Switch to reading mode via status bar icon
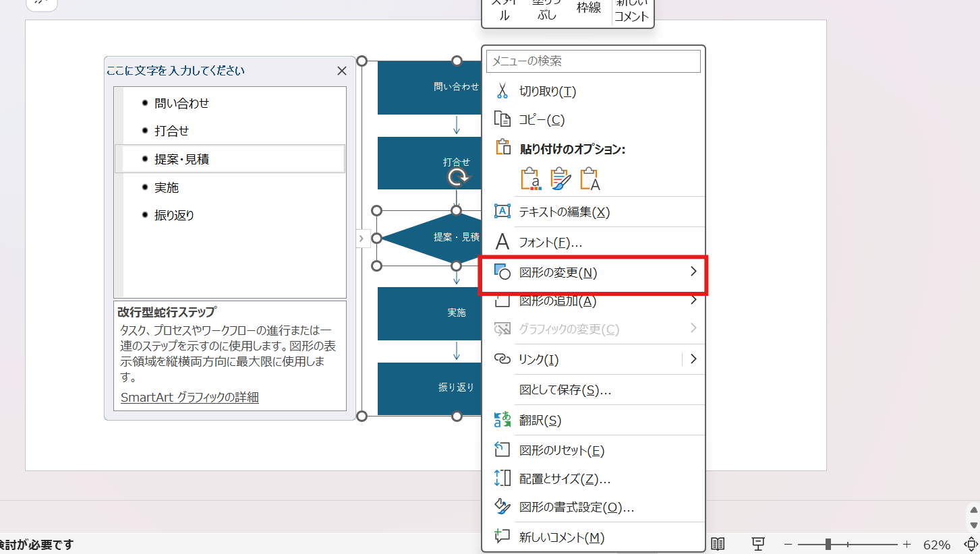Screen dimensions: 980x554 click(718, 543)
